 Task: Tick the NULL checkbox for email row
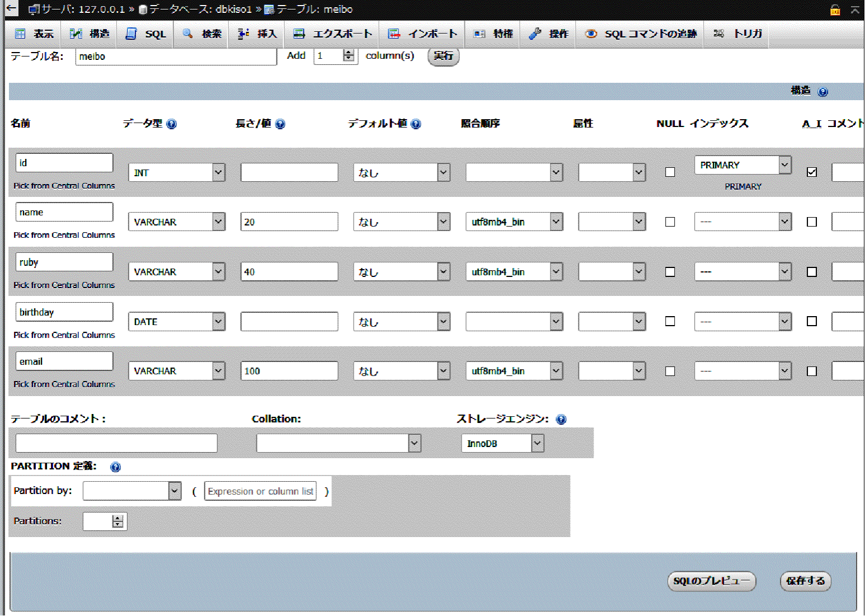(670, 372)
